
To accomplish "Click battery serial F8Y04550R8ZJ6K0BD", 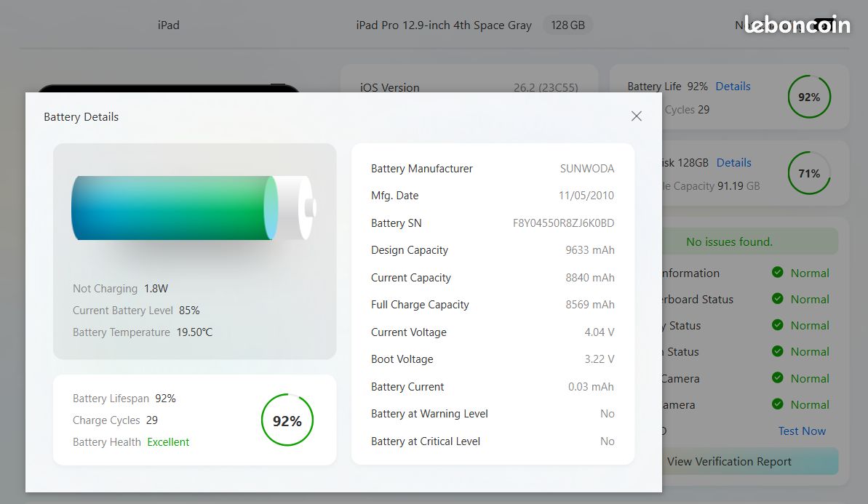I will tap(564, 223).
